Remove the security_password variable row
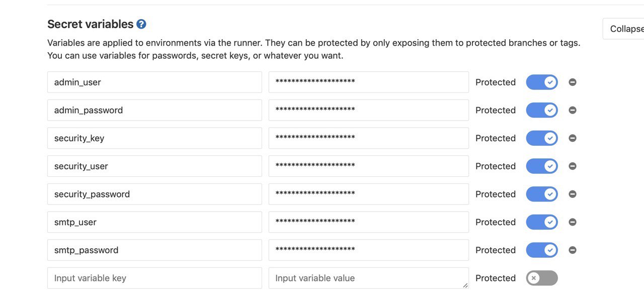Viewport: 644px width, 301px height. tap(573, 194)
